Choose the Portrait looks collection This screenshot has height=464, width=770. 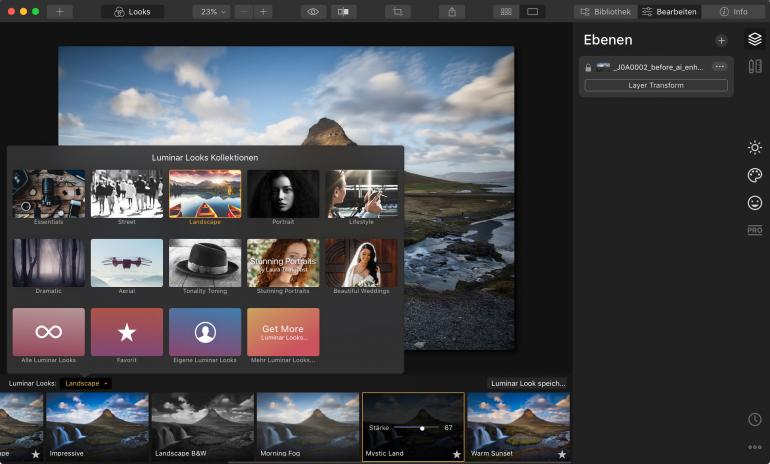pos(283,194)
